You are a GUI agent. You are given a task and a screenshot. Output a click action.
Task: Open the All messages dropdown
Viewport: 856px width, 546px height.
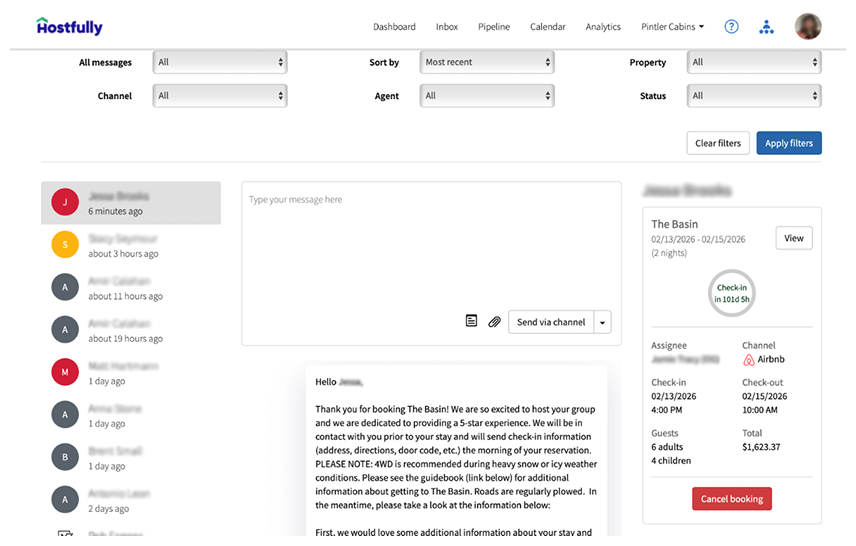pyautogui.click(x=220, y=62)
